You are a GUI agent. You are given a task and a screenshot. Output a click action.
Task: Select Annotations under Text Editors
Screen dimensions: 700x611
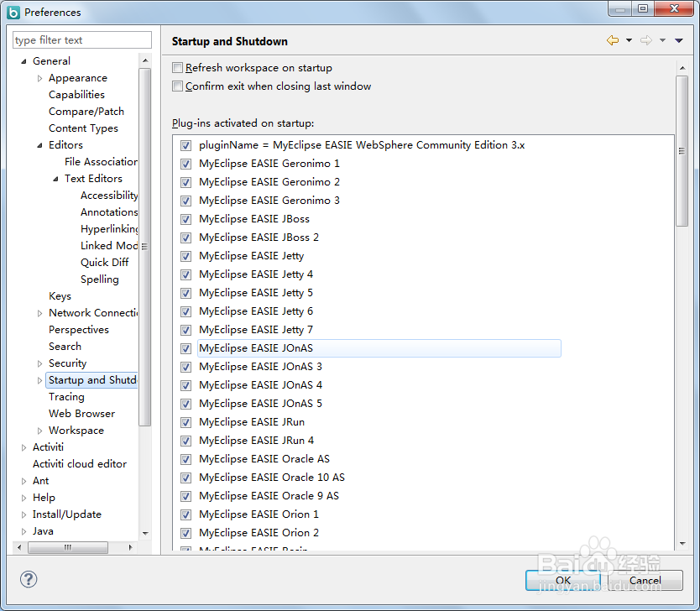click(109, 212)
